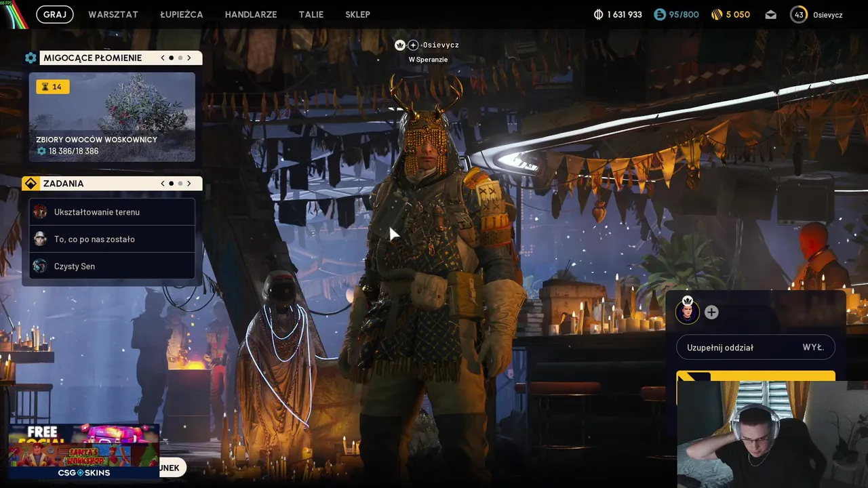Open the Ukształtowanie terenu quest
Screen dimensions: 868x488
[x=112, y=212]
